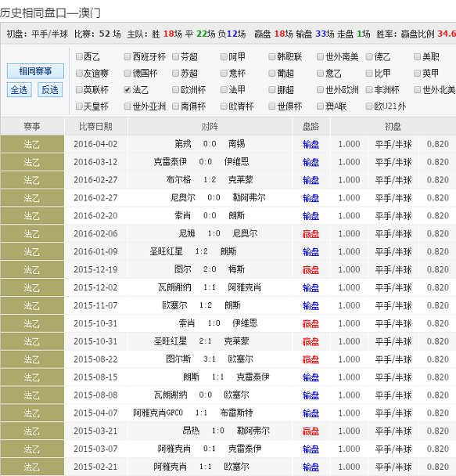Enable the 世外北美 checkbox
Screen dimensions: 456x476
coord(417,89)
